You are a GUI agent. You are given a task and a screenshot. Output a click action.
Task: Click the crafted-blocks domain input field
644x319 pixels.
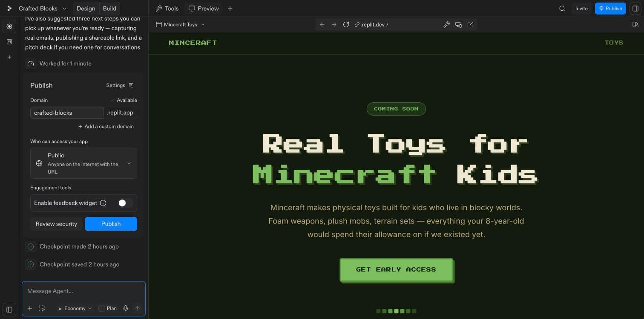click(67, 113)
